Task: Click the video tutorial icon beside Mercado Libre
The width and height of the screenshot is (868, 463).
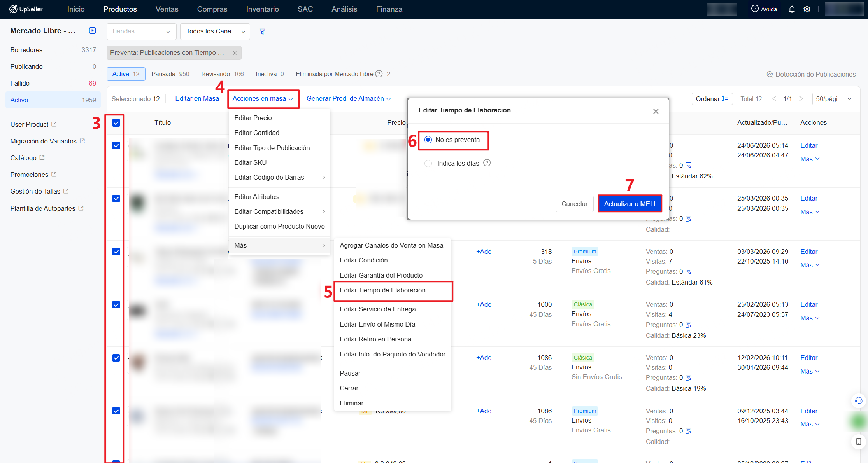Action: (93, 31)
